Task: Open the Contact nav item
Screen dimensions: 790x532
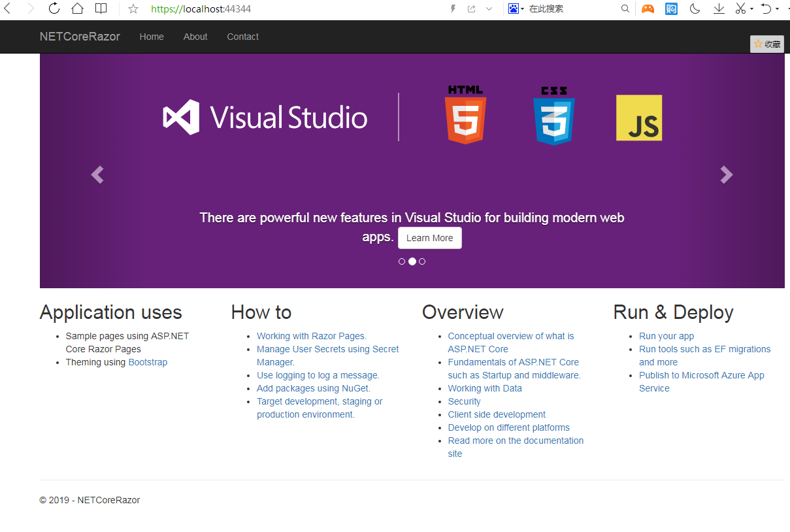Action: click(x=243, y=37)
